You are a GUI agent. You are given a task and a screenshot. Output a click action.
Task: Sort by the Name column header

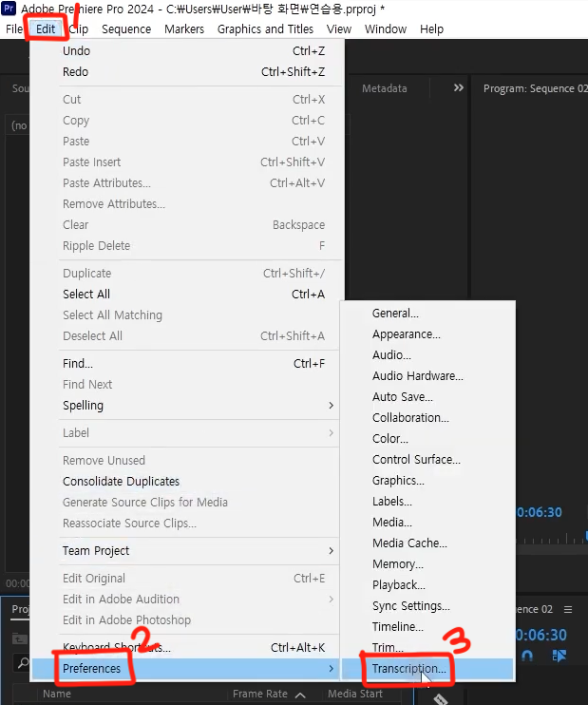point(57,694)
